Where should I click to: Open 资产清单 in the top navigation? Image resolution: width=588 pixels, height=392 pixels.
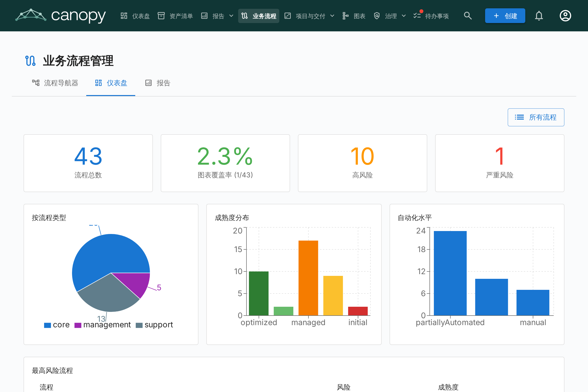coord(175,16)
